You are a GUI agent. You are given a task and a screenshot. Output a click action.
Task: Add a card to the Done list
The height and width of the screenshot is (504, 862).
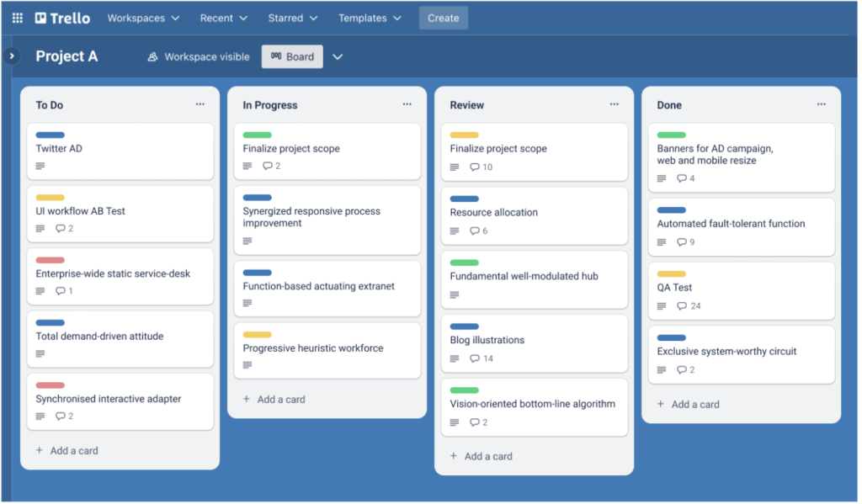(x=689, y=405)
